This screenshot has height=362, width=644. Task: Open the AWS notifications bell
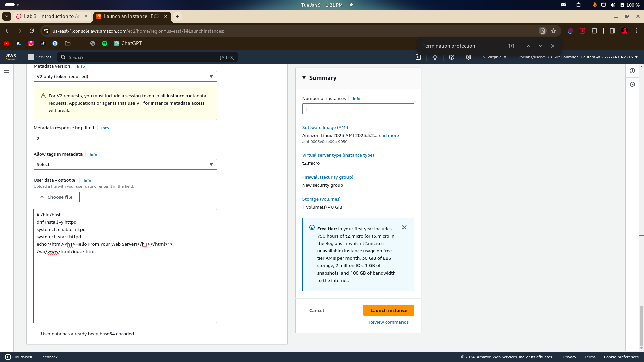(435, 57)
